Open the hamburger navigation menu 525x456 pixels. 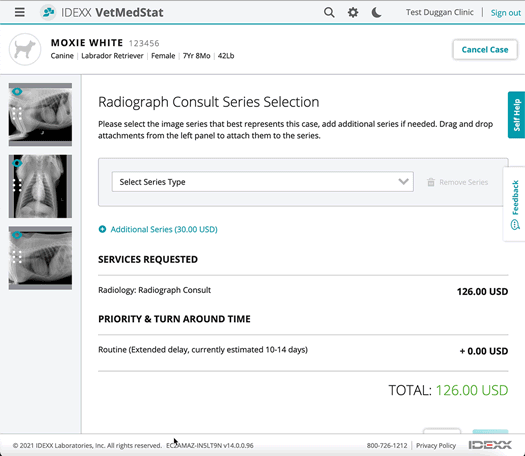click(20, 12)
